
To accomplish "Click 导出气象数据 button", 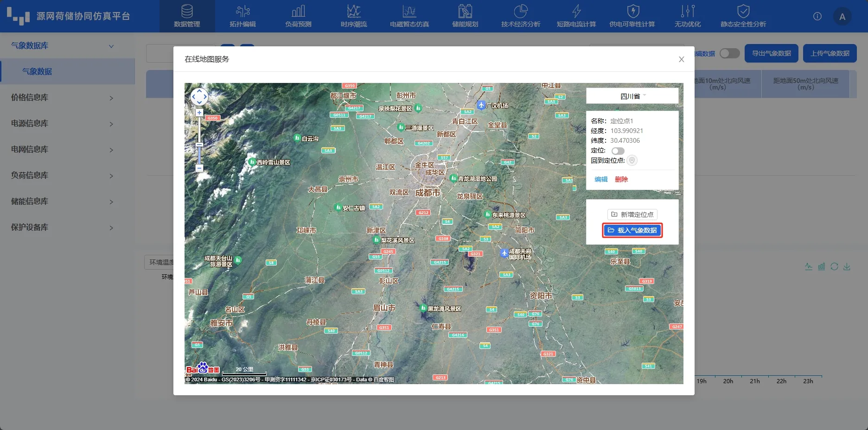I will (772, 53).
